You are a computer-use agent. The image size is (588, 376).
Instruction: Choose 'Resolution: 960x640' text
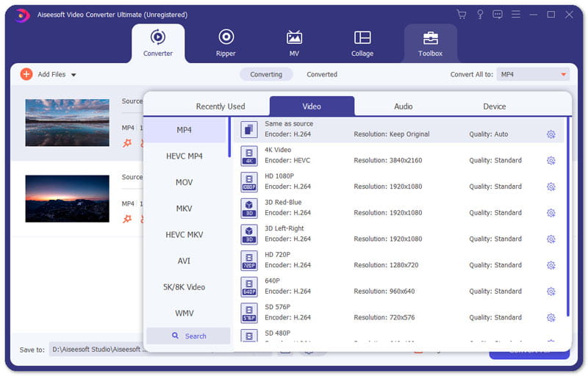pyautogui.click(x=384, y=292)
